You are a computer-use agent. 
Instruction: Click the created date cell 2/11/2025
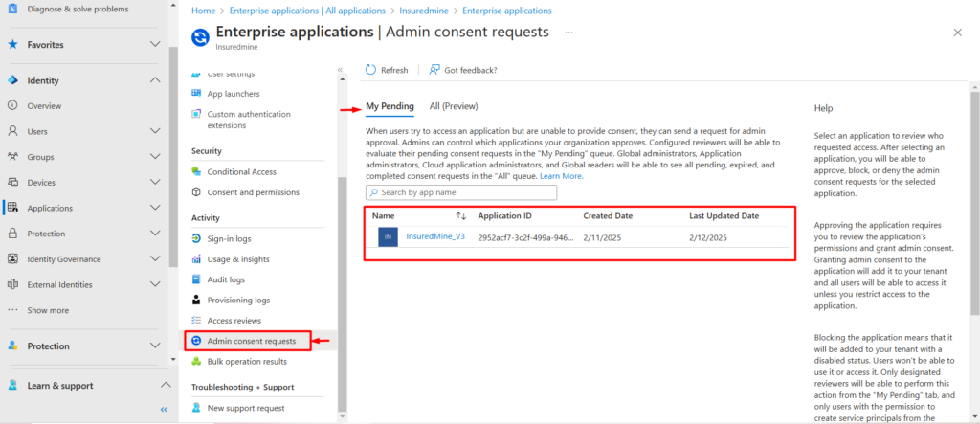603,237
